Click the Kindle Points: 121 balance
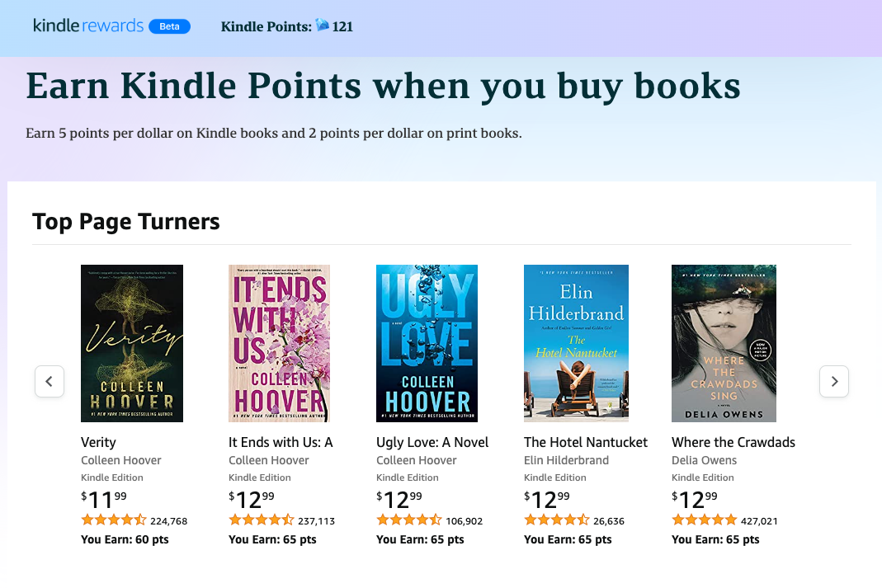This screenshot has width=882, height=588. [286, 26]
